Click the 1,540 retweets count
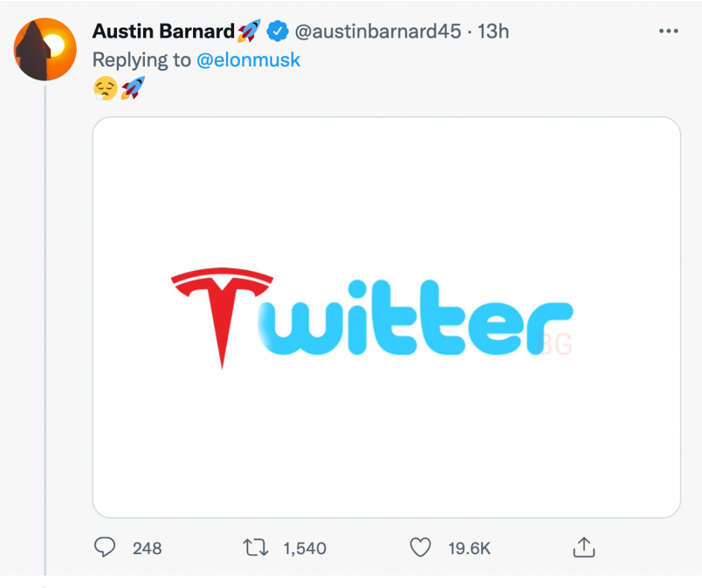 point(305,548)
